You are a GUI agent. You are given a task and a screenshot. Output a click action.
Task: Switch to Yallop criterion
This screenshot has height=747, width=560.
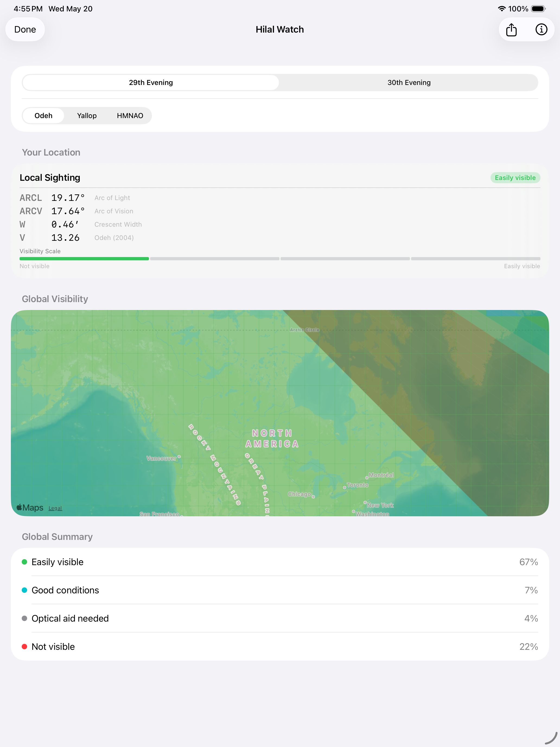[87, 116]
